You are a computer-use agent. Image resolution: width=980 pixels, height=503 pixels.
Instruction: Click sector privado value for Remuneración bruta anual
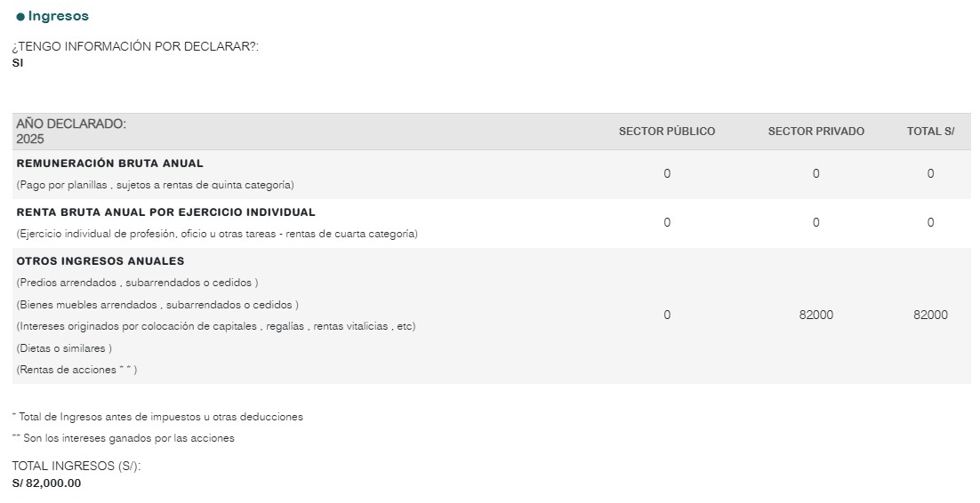tap(816, 173)
